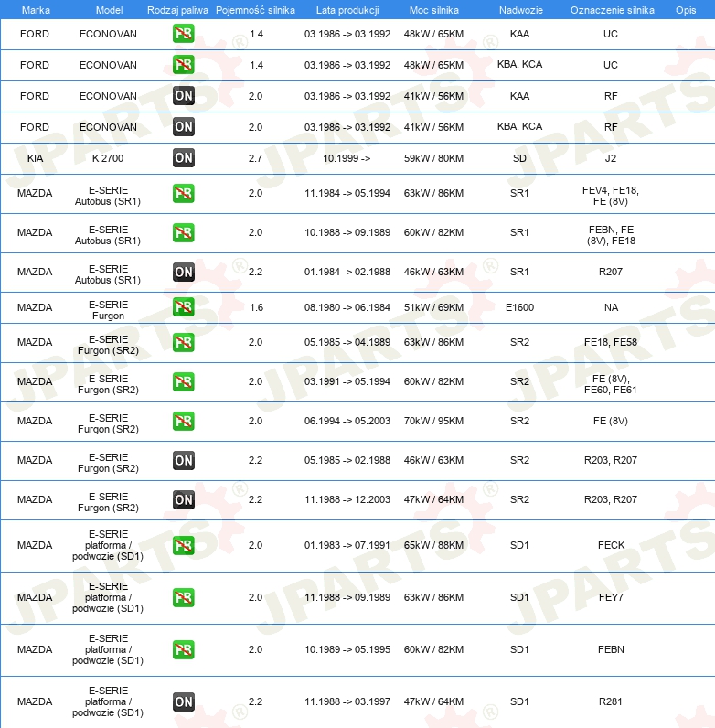Click the diesel ON icon for Ford Econovan KAA 2.0
Image resolution: width=715 pixels, height=728 pixels.
[184, 96]
